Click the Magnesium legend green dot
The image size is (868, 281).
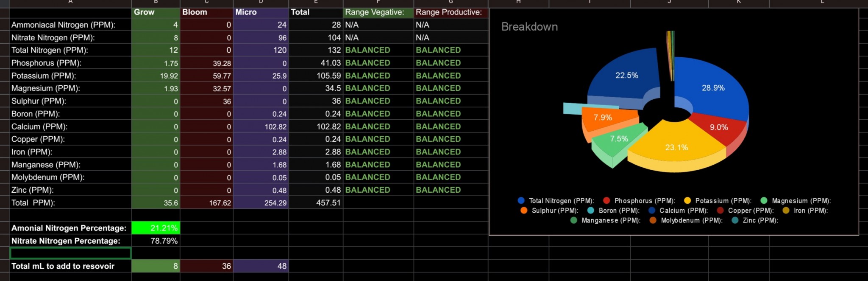[764, 201]
